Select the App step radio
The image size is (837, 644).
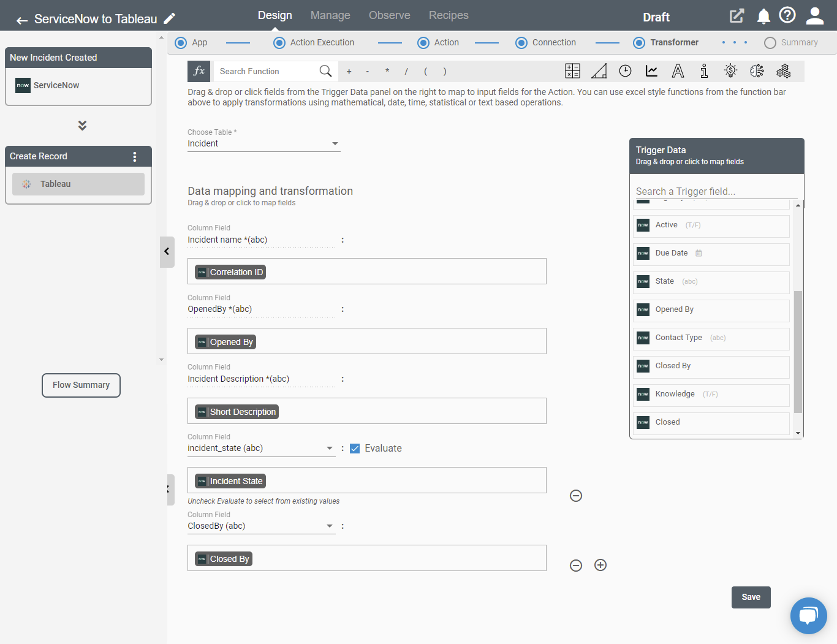point(181,43)
